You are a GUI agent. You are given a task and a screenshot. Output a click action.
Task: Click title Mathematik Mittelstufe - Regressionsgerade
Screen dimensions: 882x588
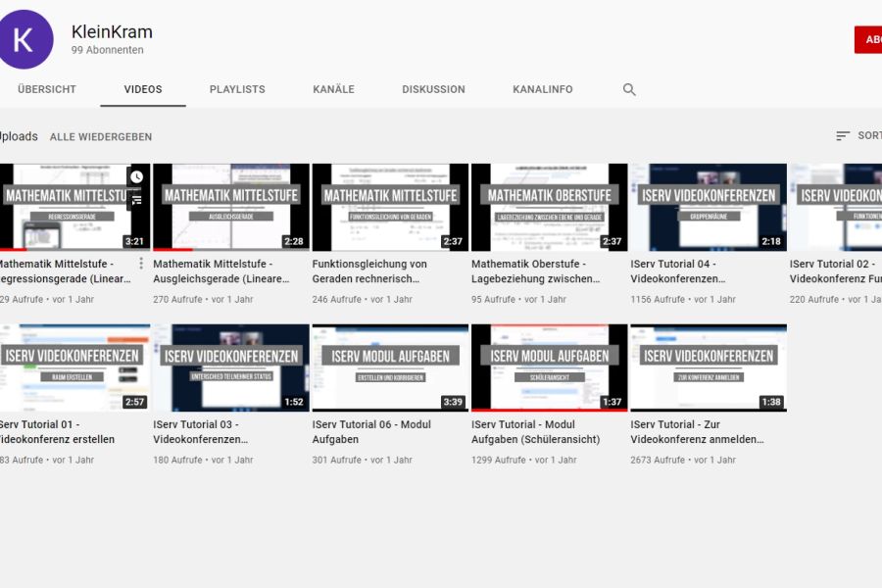pos(65,271)
